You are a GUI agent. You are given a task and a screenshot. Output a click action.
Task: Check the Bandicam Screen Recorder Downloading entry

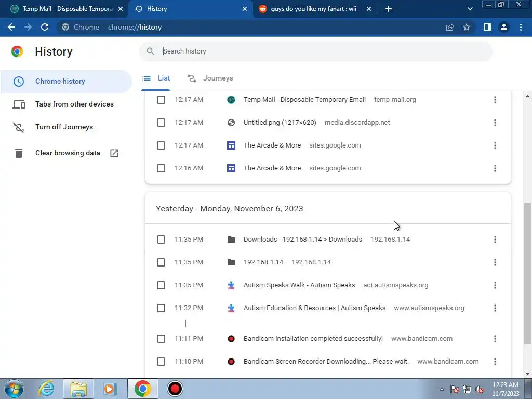coord(161,362)
